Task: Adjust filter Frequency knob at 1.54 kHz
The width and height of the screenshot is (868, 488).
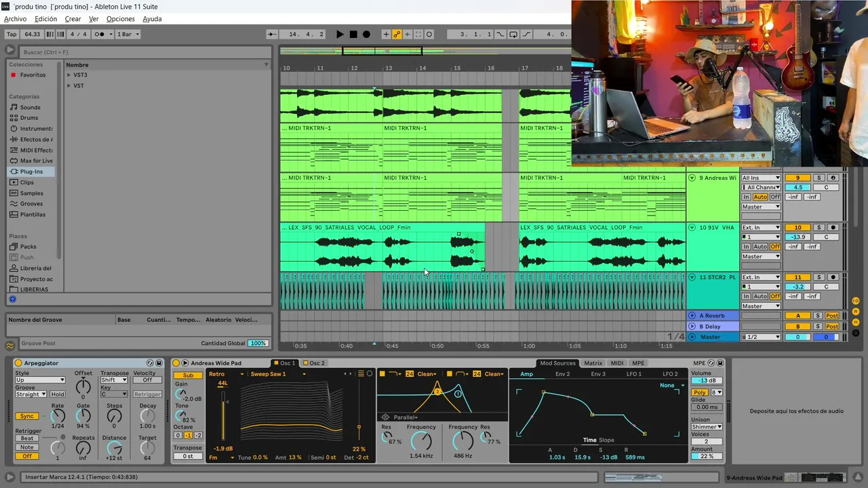Action: click(421, 442)
